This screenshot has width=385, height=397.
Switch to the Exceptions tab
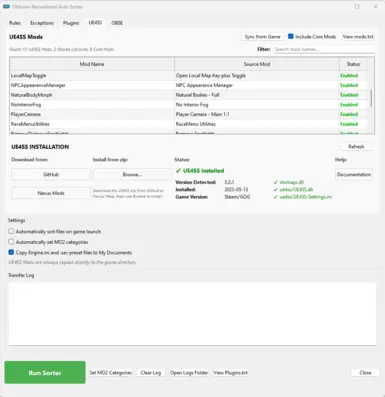pos(42,23)
